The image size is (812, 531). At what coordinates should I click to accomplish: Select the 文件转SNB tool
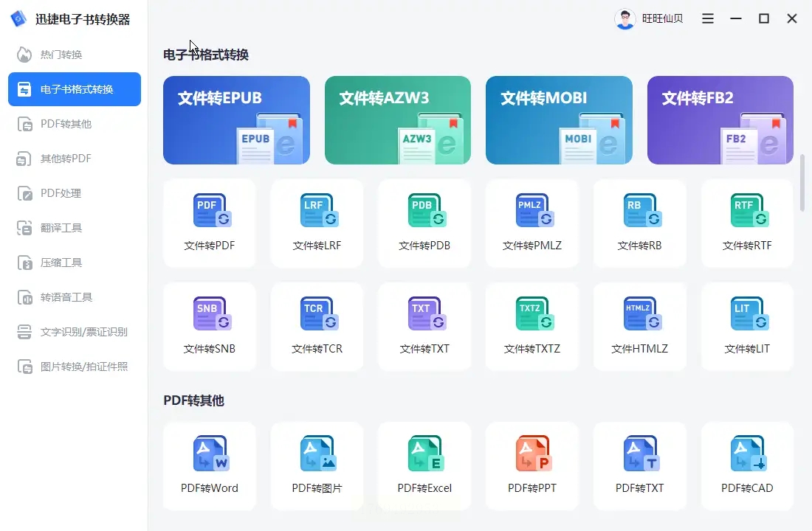click(x=209, y=327)
